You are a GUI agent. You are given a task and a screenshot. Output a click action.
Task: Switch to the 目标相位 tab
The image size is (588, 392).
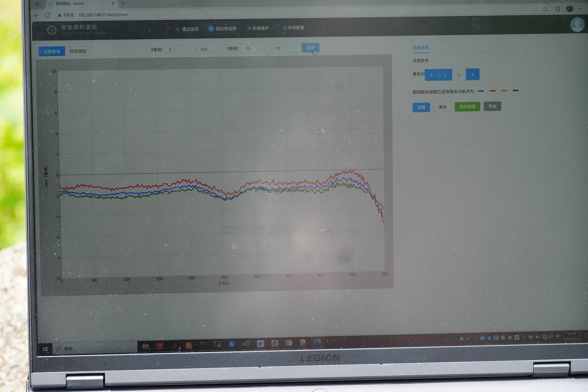(x=78, y=51)
